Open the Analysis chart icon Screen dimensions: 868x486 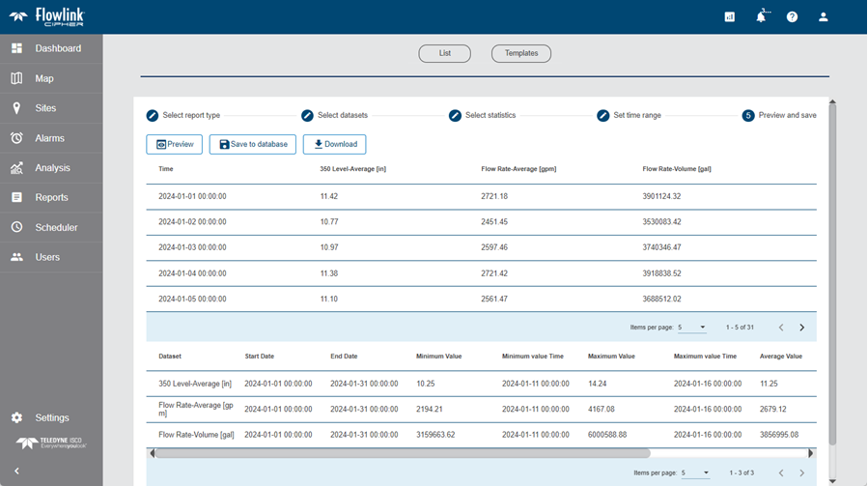16,168
